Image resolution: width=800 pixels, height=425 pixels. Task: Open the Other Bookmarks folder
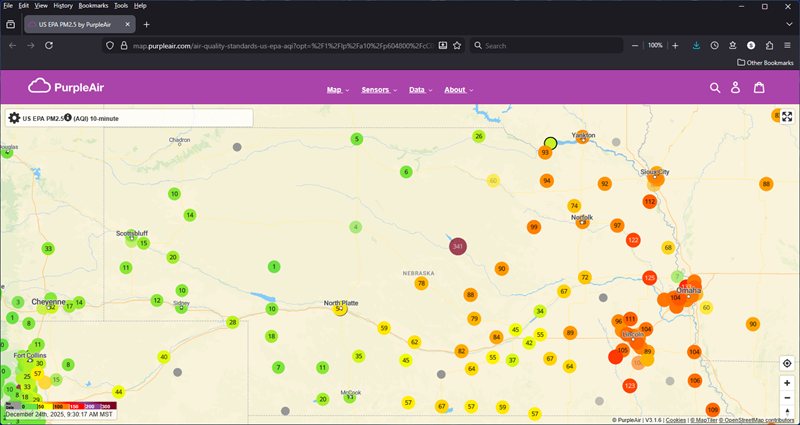point(765,63)
